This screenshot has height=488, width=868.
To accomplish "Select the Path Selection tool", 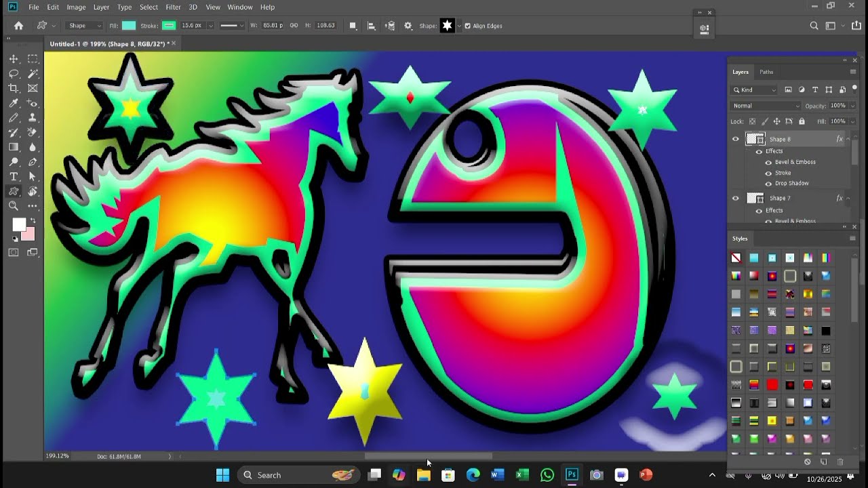I will coord(33,177).
